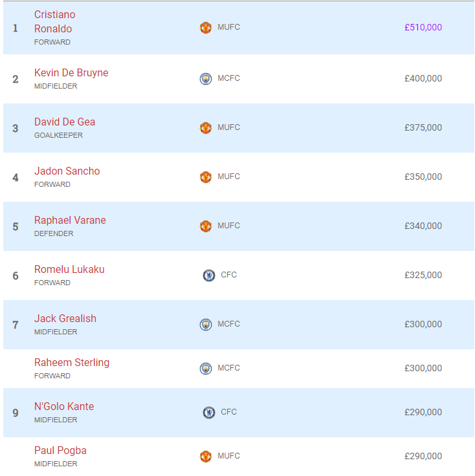Click the N'Golo Kante name

tap(64, 407)
